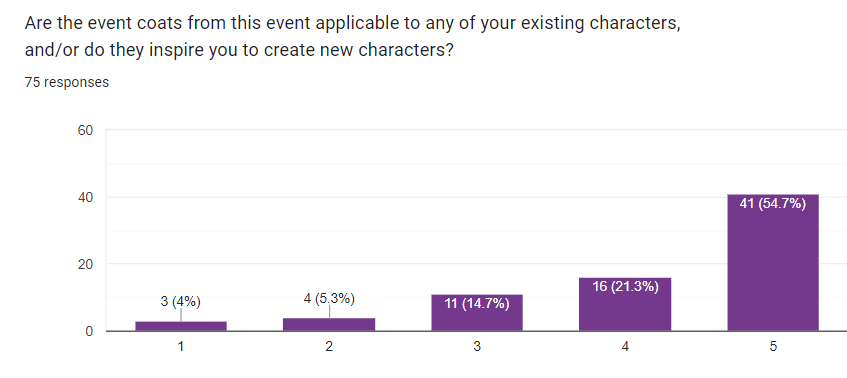Click the x-axis label 5

click(773, 347)
